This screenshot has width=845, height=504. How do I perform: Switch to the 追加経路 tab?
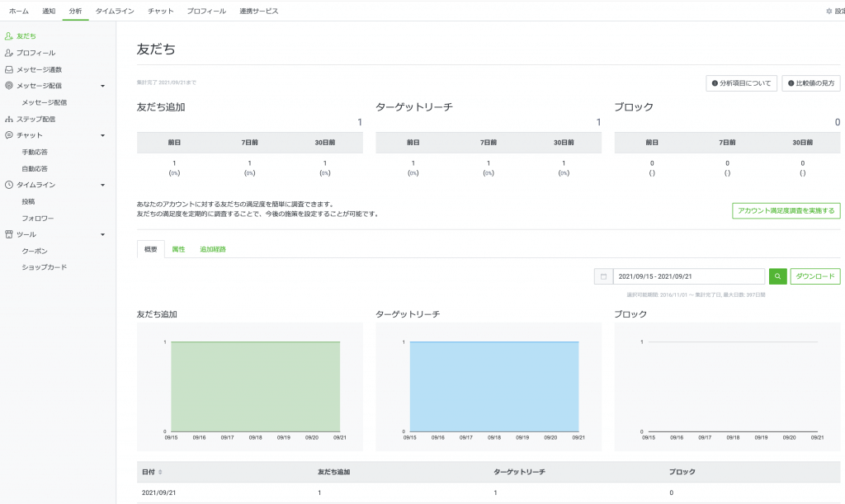(213, 249)
